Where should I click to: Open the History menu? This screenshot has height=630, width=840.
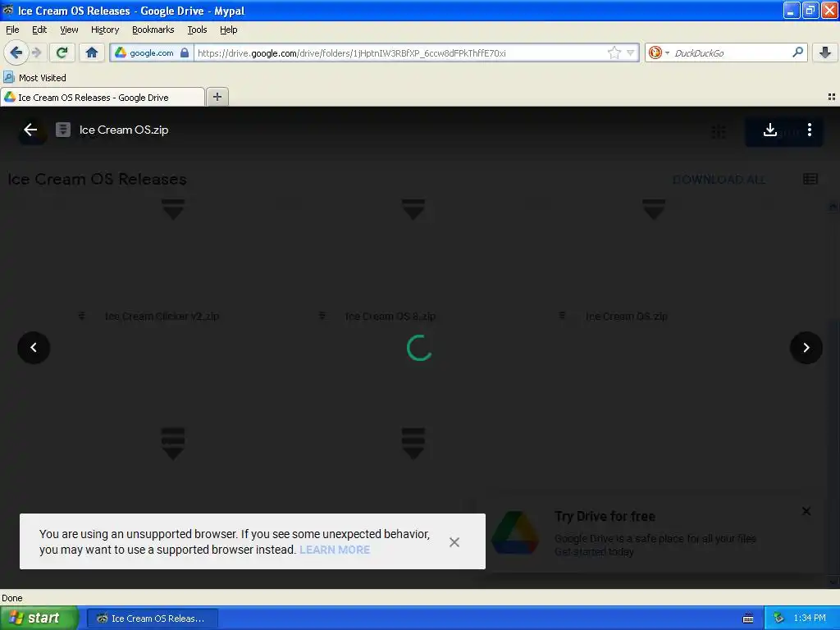pyautogui.click(x=105, y=30)
